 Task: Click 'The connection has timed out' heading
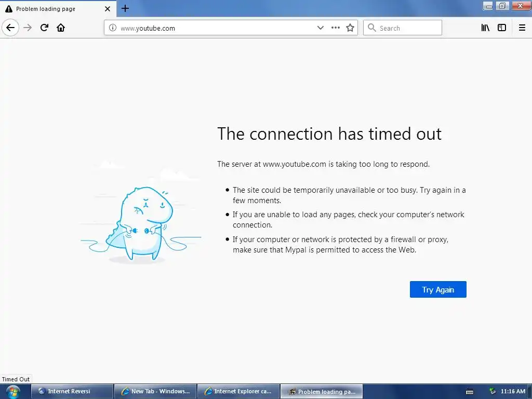tap(329, 134)
